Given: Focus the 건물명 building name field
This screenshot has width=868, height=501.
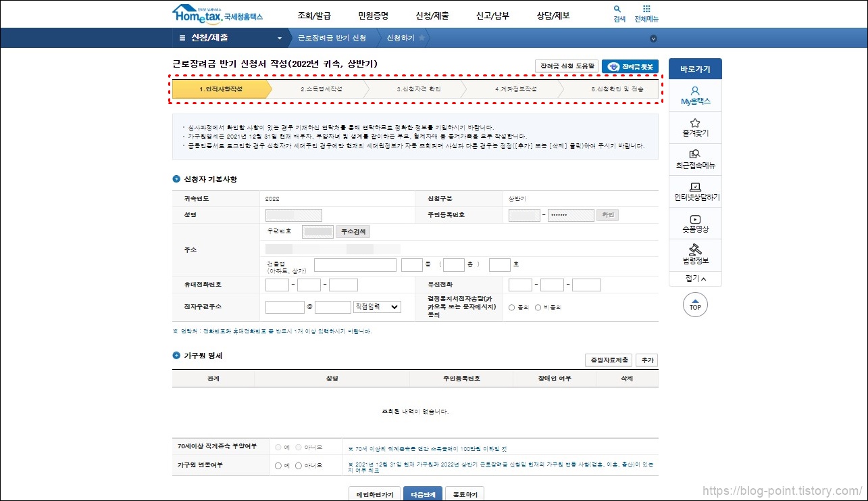Looking at the screenshot, I should pyautogui.click(x=355, y=265).
